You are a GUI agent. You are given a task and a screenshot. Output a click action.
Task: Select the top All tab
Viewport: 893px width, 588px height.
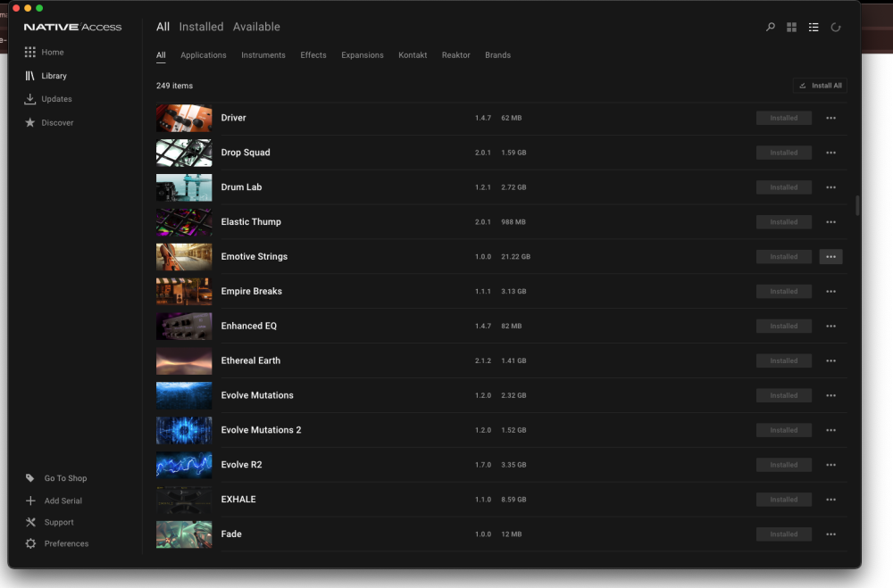point(163,27)
